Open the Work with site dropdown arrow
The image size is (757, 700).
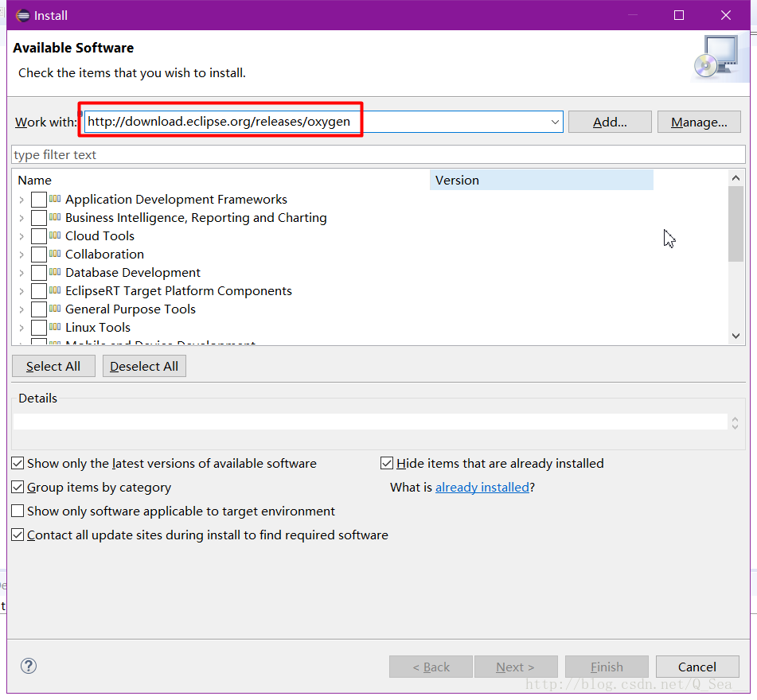555,122
